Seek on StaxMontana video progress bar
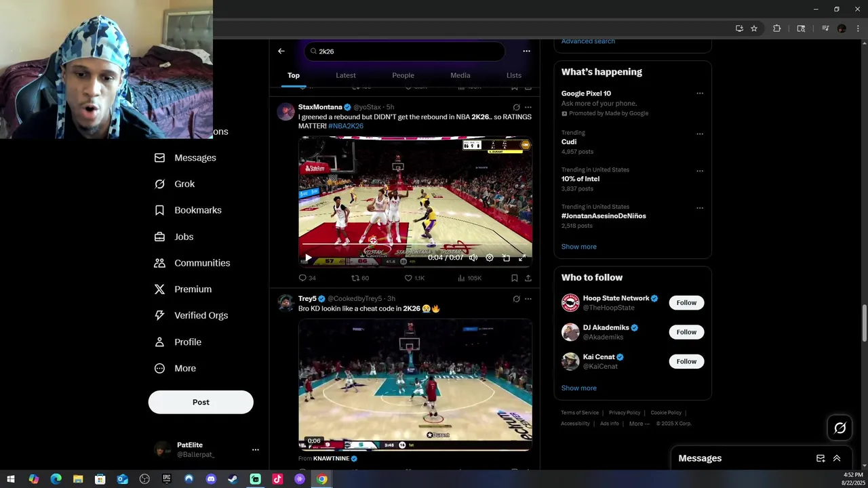868x488 pixels. click(415, 244)
